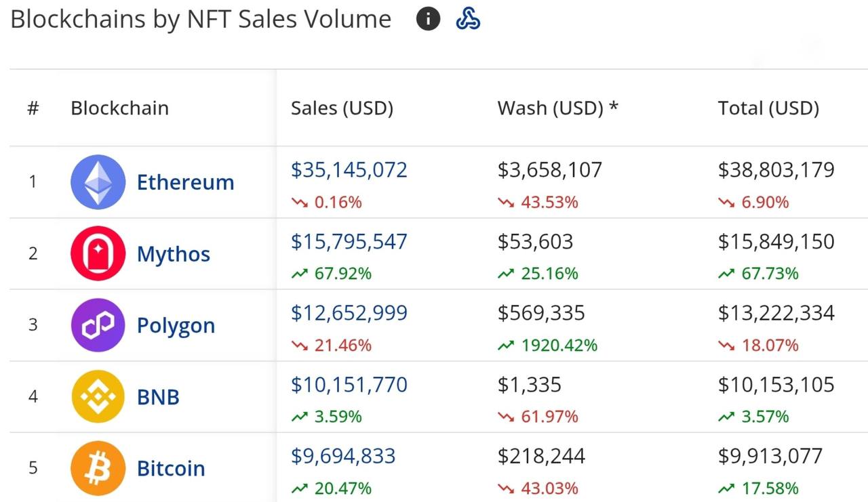Screen dimensions: 868x502
Task: Sort by the Sales (USD) column header
Action: coord(342,108)
